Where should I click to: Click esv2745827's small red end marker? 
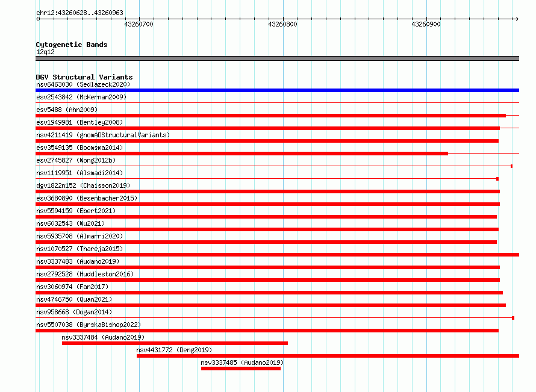[511, 166]
